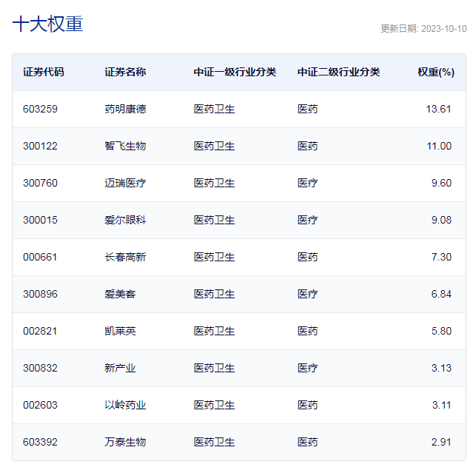476x470 pixels.
Task: Click the 中证一级行业分类 column header
Action: [x=235, y=72]
